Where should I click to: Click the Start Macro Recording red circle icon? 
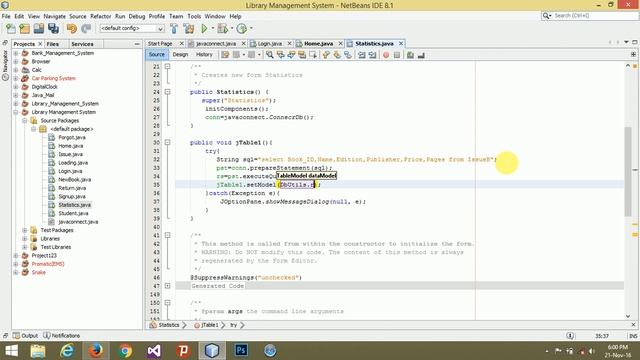(386, 55)
